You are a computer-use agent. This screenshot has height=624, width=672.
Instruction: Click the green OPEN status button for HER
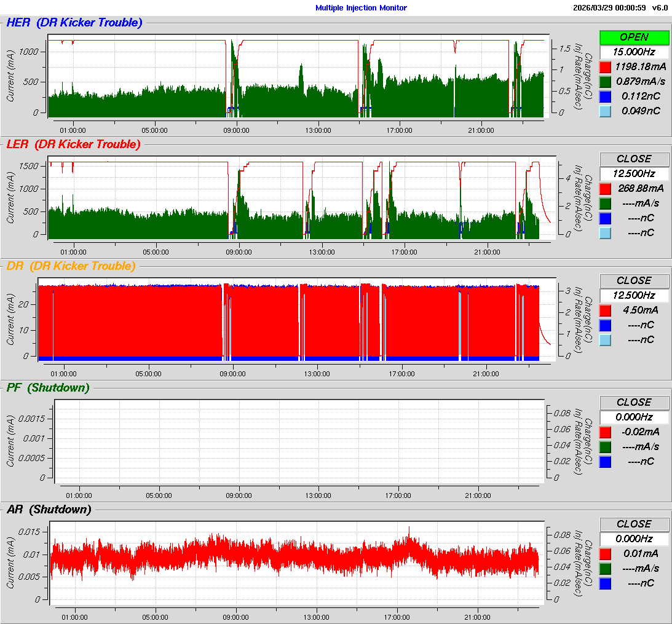(634, 38)
